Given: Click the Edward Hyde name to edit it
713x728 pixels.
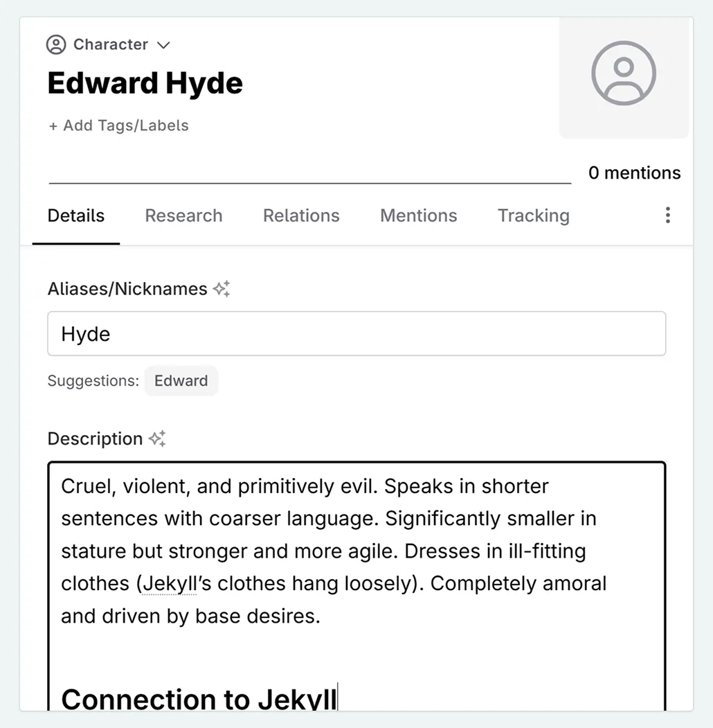Looking at the screenshot, I should 145,82.
